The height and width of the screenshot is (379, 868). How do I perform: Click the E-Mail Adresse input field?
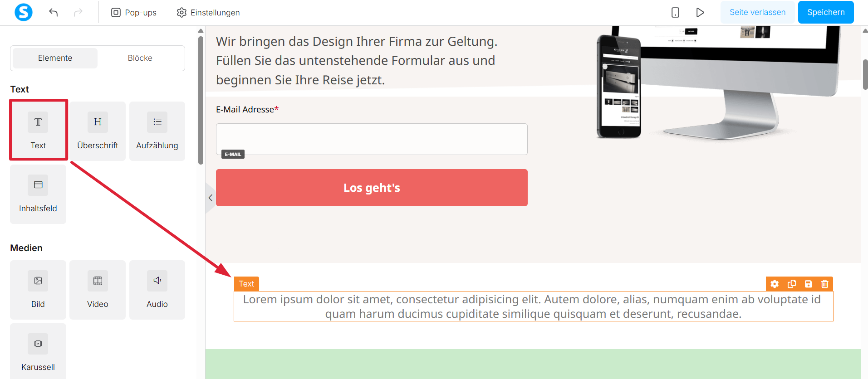tap(372, 139)
